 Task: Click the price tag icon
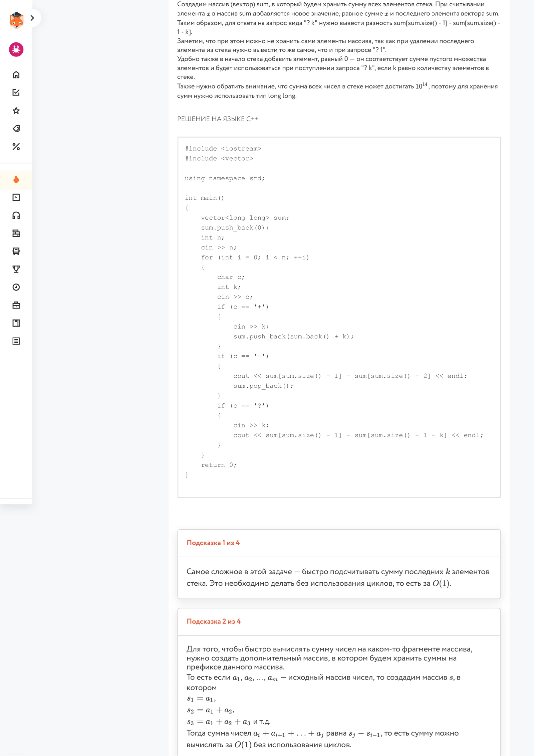[x=16, y=129]
